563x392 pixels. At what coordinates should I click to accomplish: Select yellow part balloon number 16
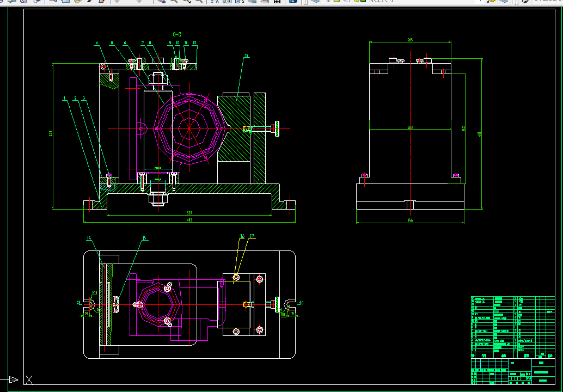pyautogui.click(x=242, y=236)
